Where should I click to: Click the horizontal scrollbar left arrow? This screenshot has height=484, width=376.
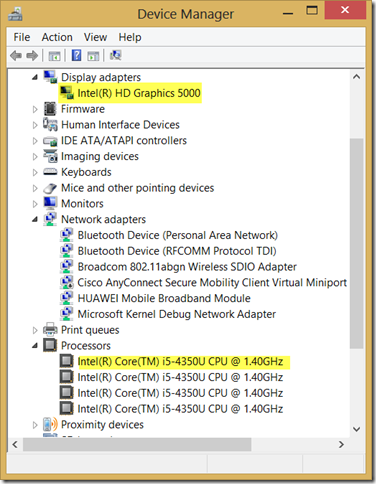point(15,444)
